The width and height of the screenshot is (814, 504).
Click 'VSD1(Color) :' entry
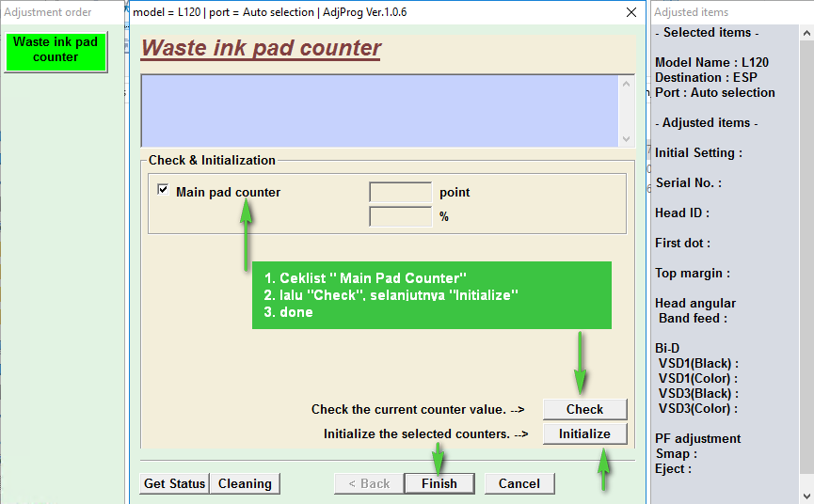coord(697,378)
